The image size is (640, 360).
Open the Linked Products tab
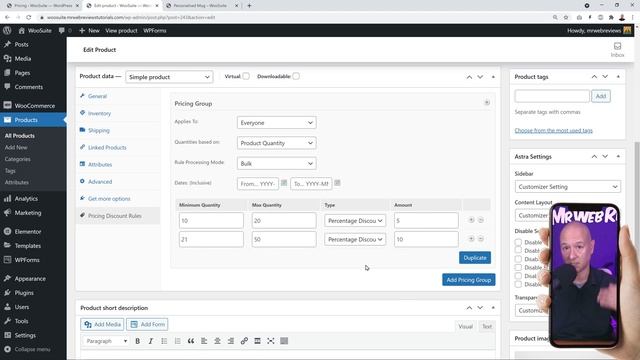click(x=107, y=148)
